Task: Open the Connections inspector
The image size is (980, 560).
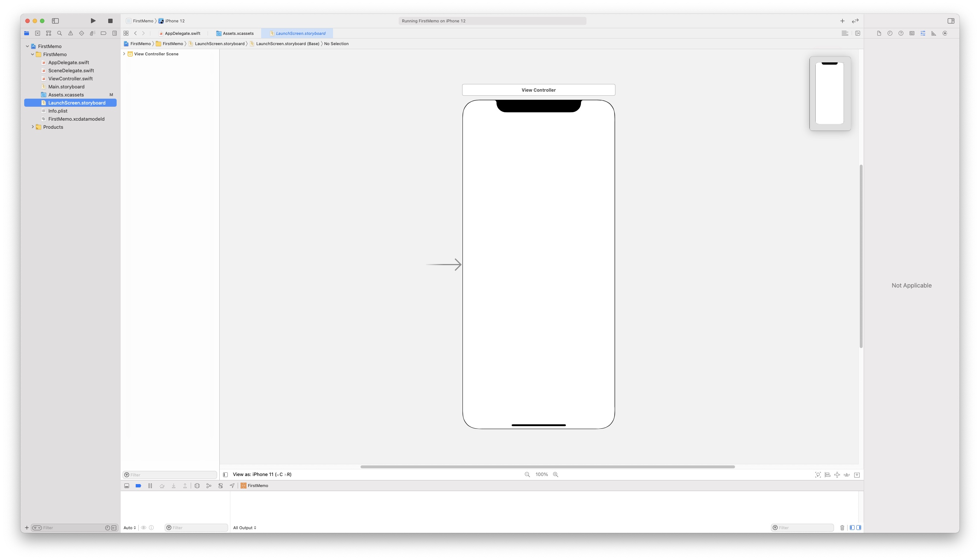Action: pyautogui.click(x=945, y=33)
